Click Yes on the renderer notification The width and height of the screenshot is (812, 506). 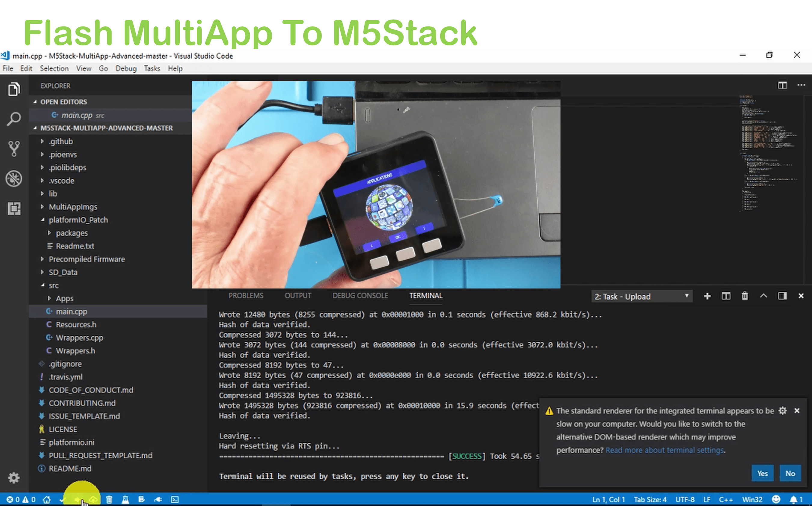[x=762, y=473]
